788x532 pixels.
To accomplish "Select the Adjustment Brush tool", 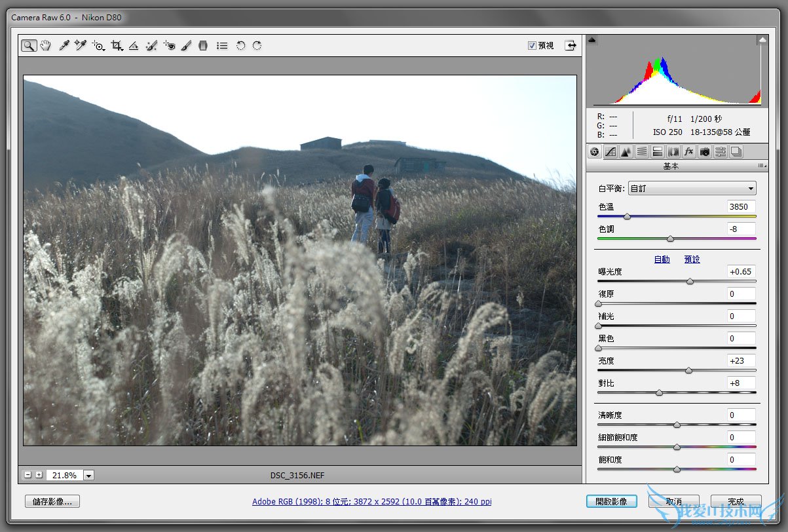I will coord(187,45).
